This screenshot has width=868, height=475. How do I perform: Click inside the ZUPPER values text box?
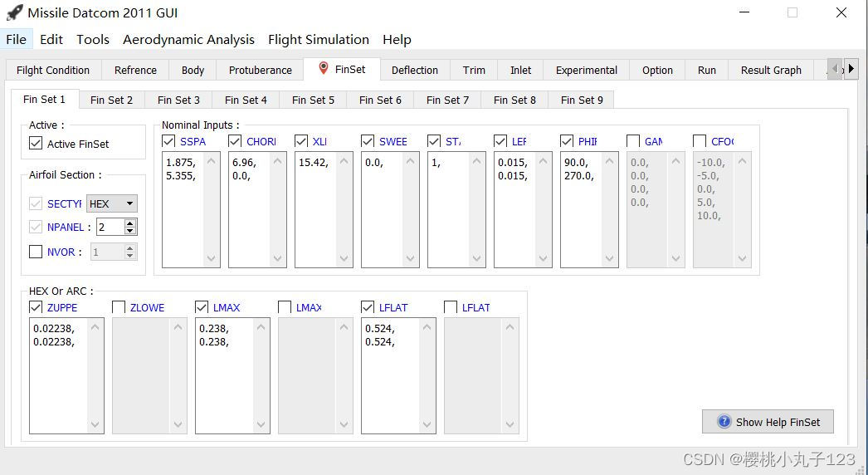pyautogui.click(x=59, y=375)
